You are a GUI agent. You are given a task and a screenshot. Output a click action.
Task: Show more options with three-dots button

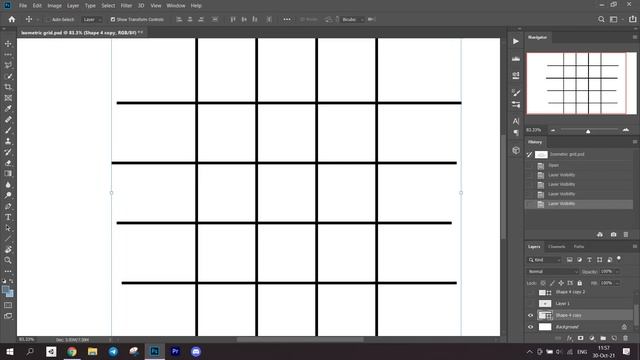click(x=287, y=19)
